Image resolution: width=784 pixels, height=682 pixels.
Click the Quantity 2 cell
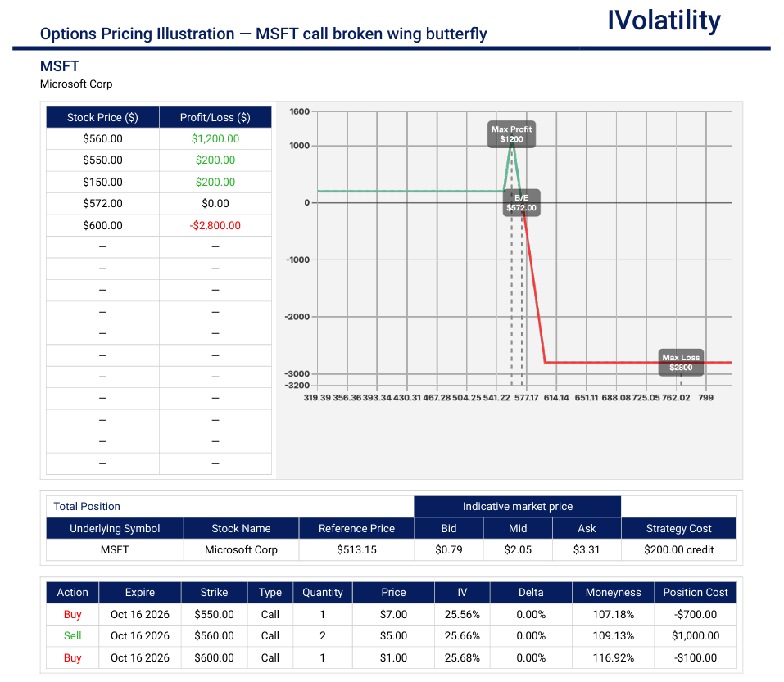pos(323,635)
